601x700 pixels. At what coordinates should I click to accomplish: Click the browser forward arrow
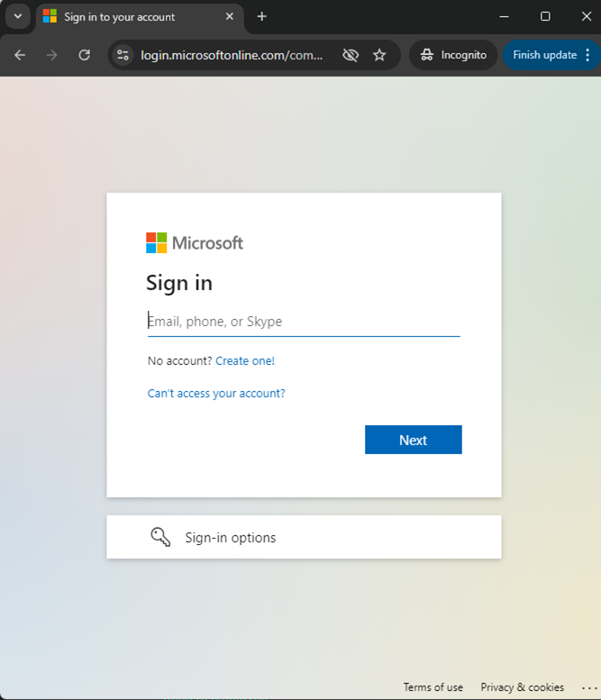click(x=51, y=55)
